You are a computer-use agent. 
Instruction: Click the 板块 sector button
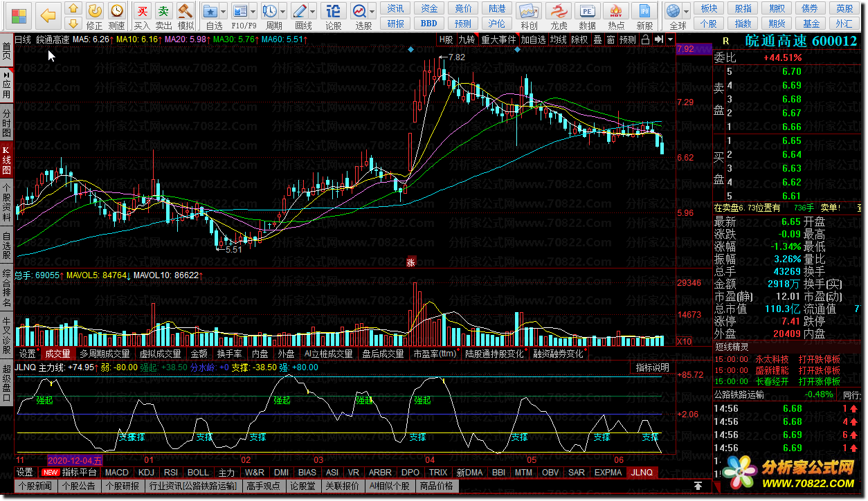(709, 8)
